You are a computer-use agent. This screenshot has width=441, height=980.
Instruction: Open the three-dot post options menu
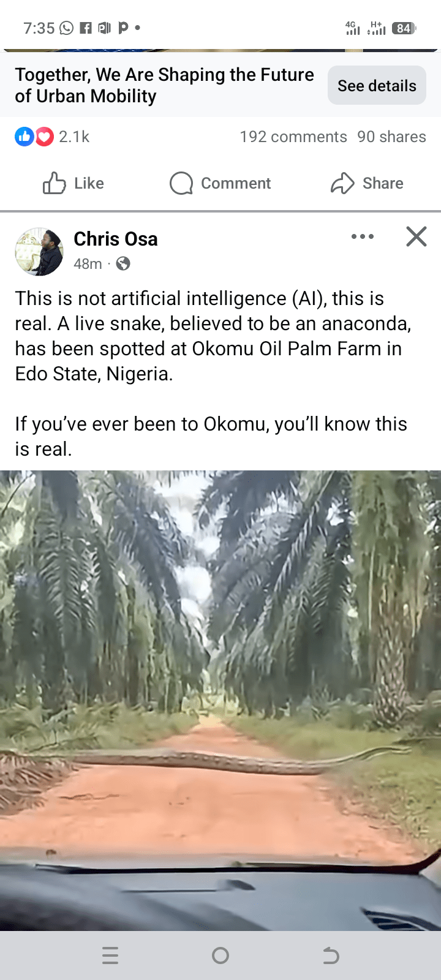363,236
